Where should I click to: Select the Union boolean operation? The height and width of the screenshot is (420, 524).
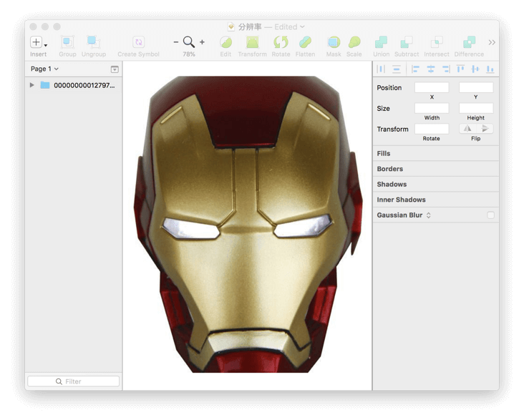pos(381,42)
